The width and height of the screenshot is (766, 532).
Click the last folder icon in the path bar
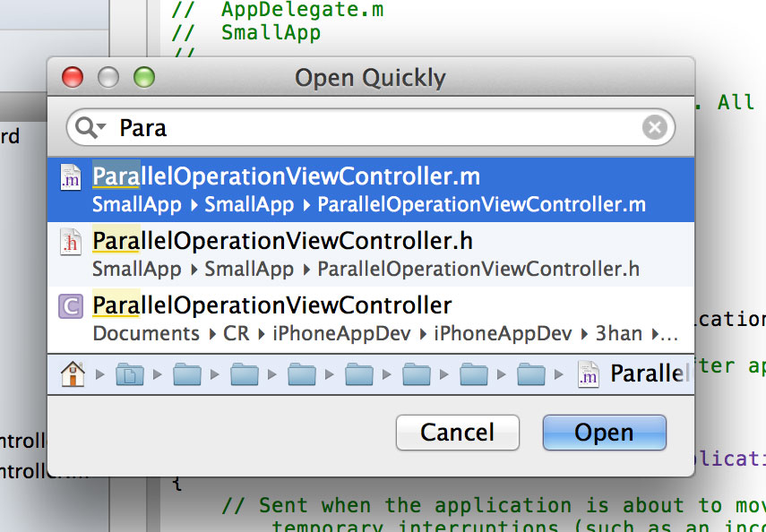tap(531, 374)
